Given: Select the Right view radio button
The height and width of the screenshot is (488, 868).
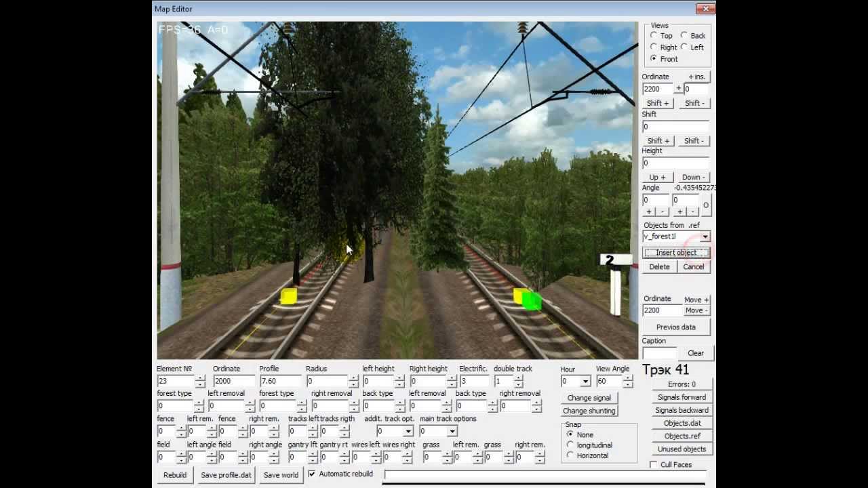Looking at the screenshot, I should tap(654, 47).
